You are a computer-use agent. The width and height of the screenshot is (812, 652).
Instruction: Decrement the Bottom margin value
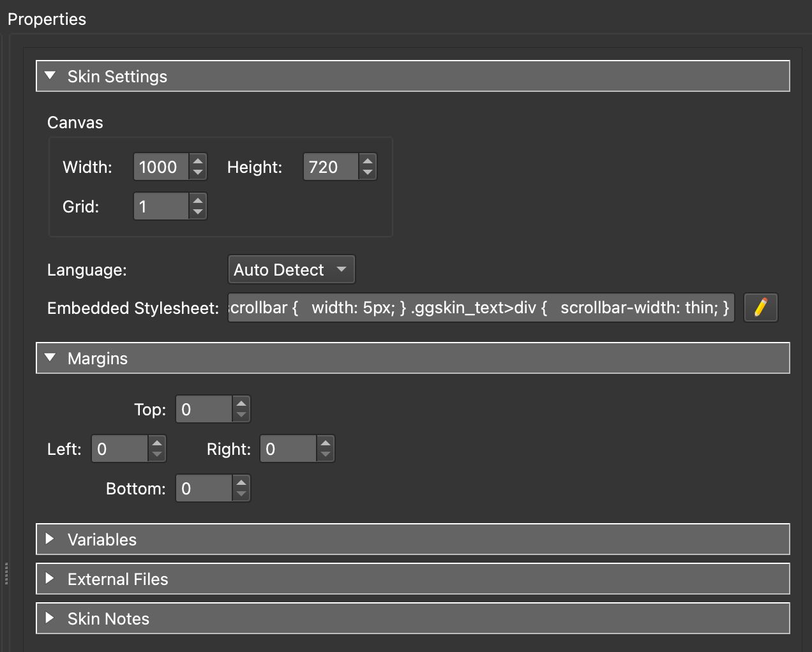click(x=241, y=494)
